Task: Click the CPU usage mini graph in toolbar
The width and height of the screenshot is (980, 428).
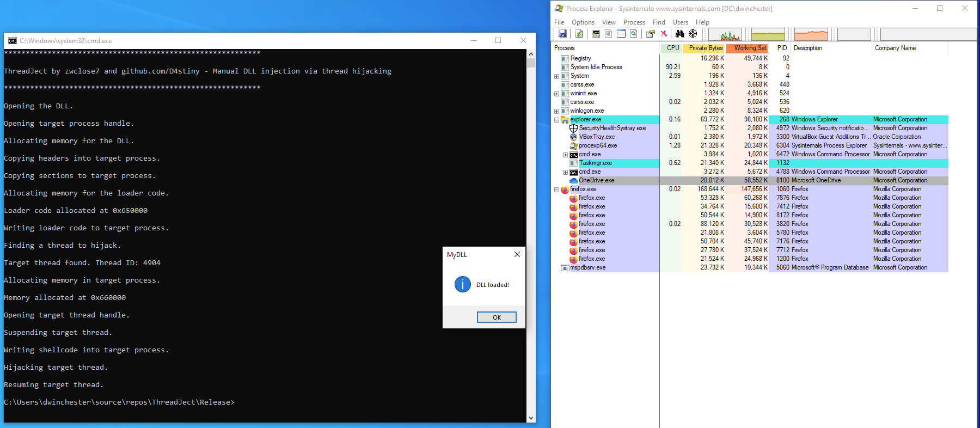Action: (x=725, y=34)
